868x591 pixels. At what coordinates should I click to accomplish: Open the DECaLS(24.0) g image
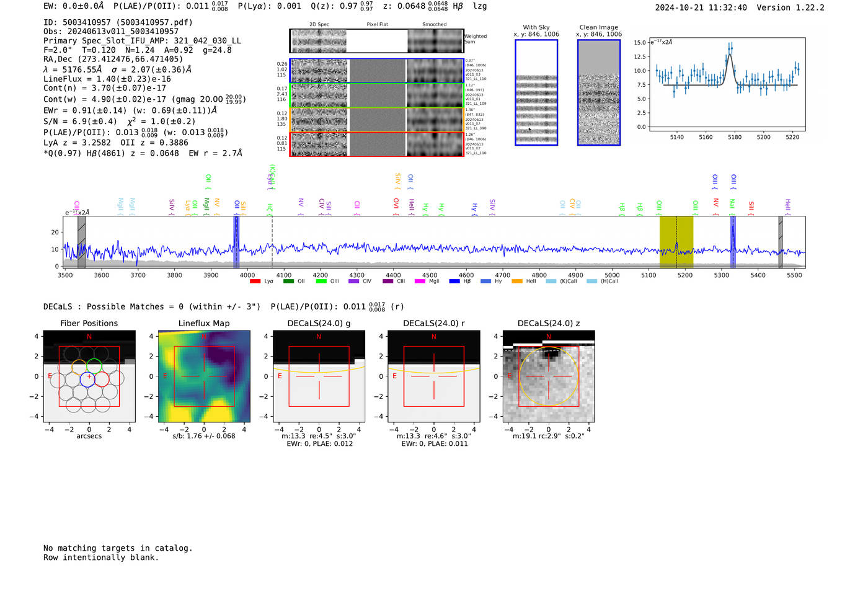point(319,376)
